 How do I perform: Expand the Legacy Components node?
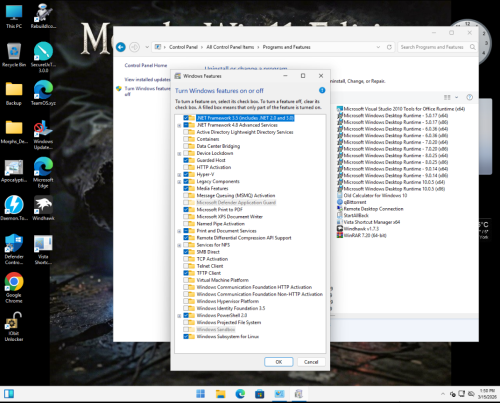pos(179,182)
